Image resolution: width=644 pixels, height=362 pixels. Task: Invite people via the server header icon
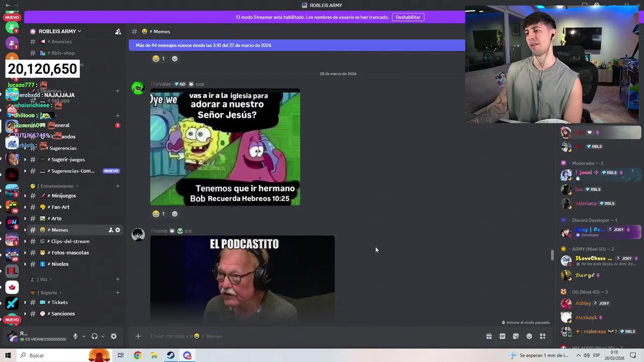click(x=118, y=31)
